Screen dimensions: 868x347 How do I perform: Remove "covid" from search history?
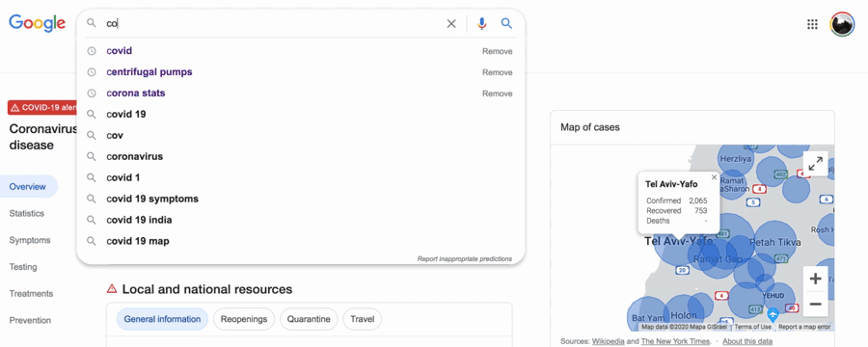pos(497,51)
